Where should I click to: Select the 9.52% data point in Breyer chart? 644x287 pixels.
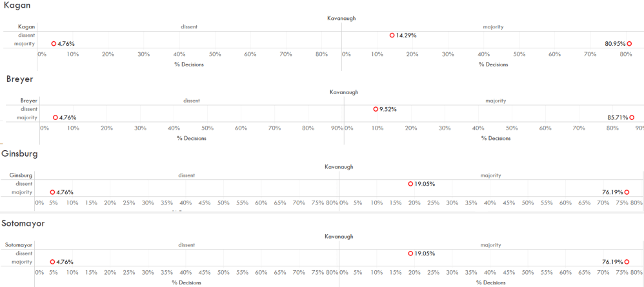click(x=376, y=109)
